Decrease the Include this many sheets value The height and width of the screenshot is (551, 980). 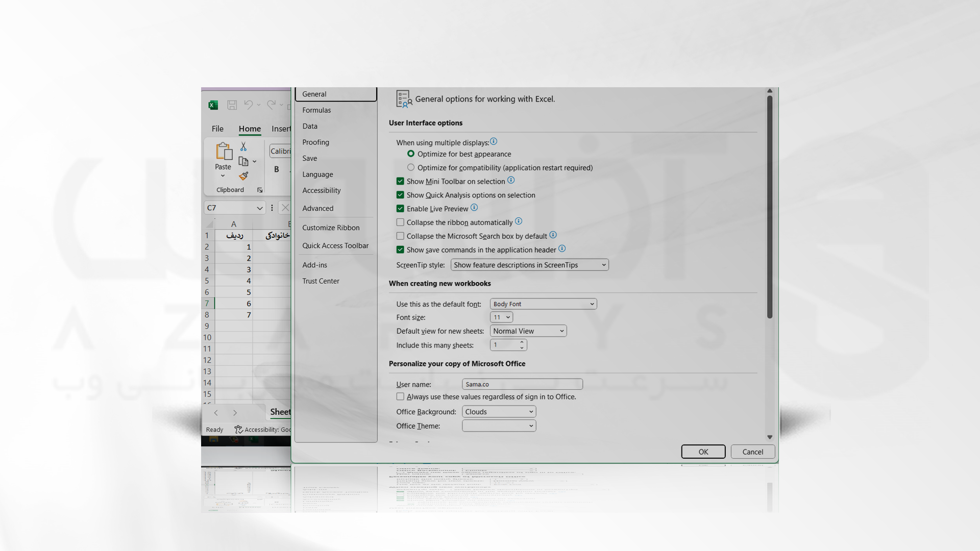point(522,348)
